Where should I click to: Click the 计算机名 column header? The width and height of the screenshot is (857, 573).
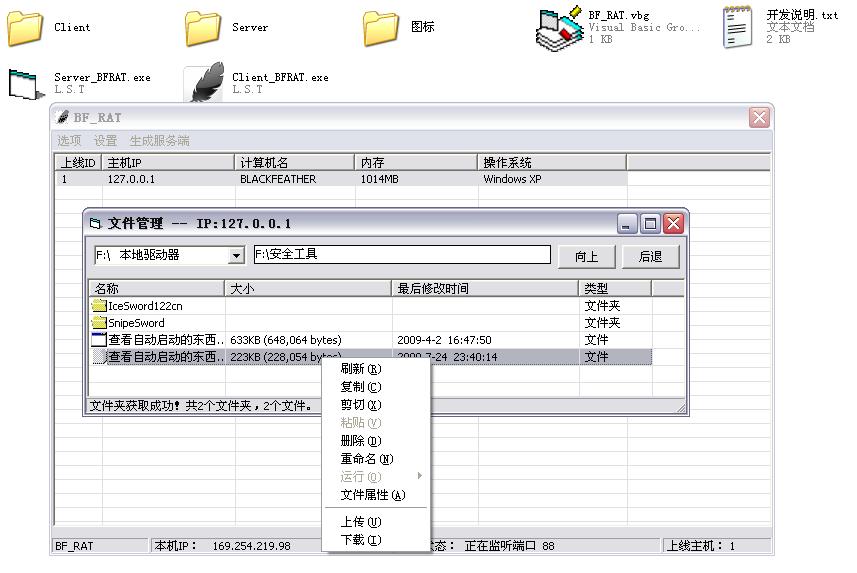click(x=295, y=162)
